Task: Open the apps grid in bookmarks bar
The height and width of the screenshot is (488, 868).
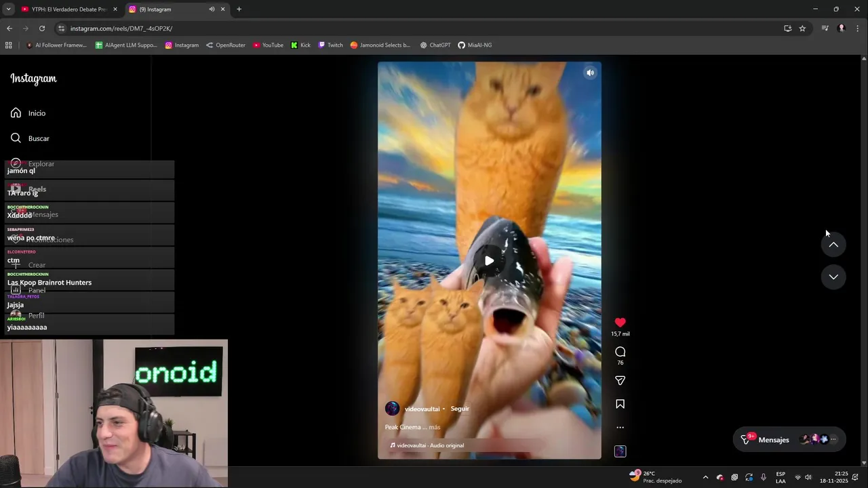Action: click(9, 45)
